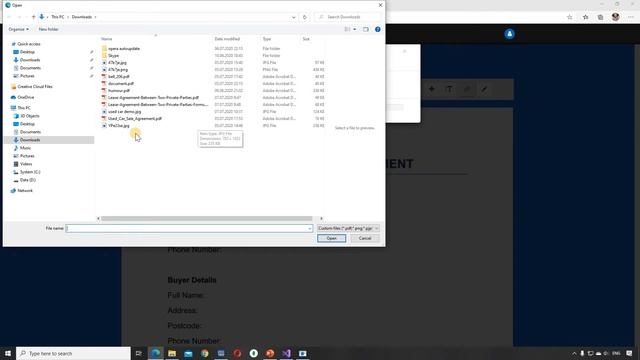Screen dimensions: 640x360
Task: Click the browser profile avatar
Action: click(616, 17)
